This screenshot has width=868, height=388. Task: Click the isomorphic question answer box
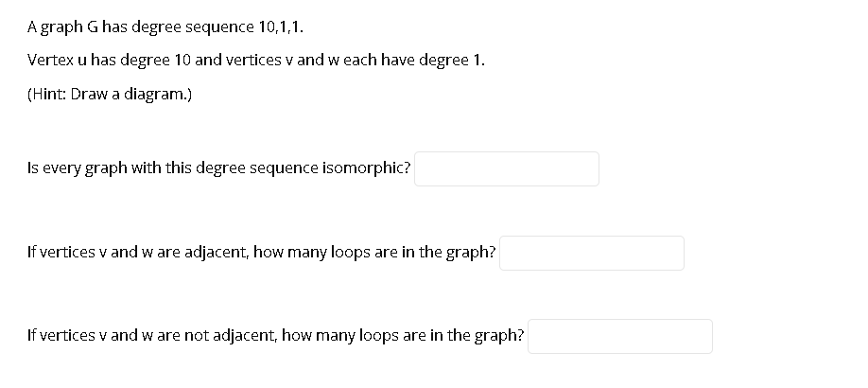507,168
